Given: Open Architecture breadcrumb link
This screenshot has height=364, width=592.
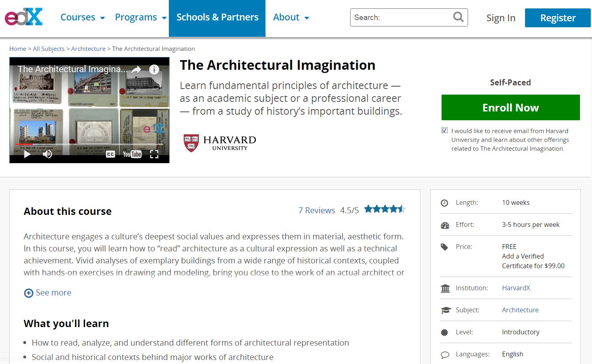Looking at the screenshot, I should coord(88,49).
